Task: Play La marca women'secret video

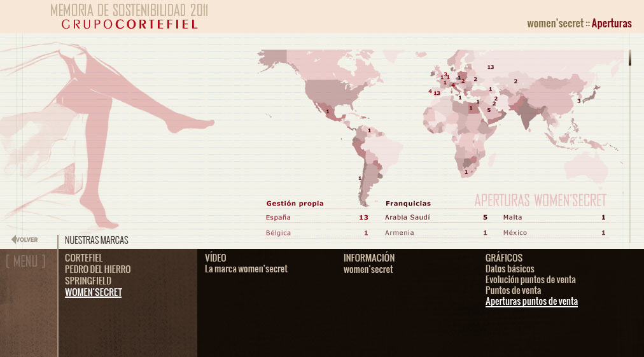Action: [246, 269]
